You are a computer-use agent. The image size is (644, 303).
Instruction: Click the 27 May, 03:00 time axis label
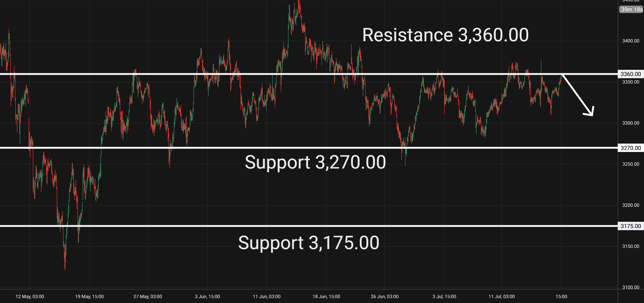pyautogui.click(x=148, y=296)
